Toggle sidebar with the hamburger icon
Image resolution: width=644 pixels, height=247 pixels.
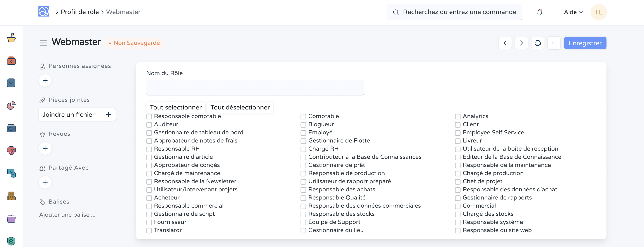tap(43, 43)
